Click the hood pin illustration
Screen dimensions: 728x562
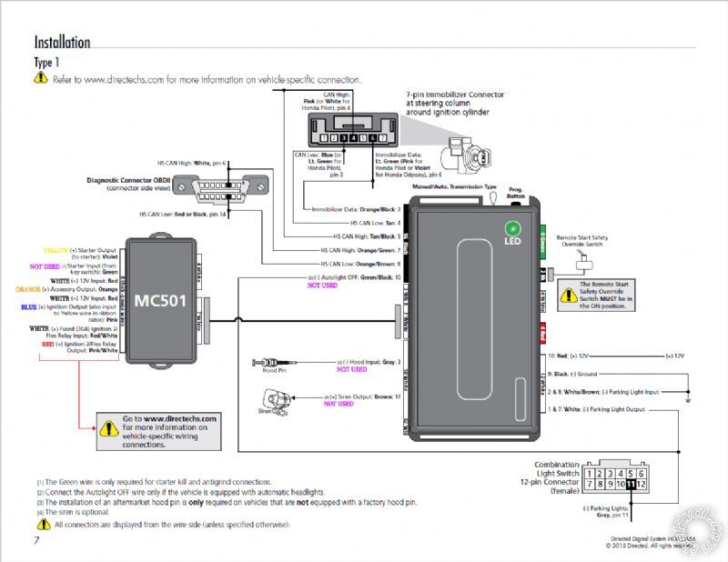tap(274, 363)
